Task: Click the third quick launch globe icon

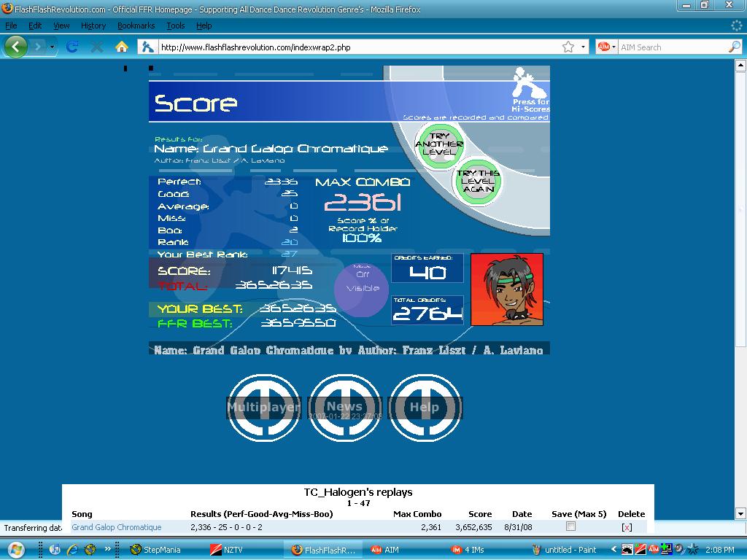Action: (x=90, y=550)
